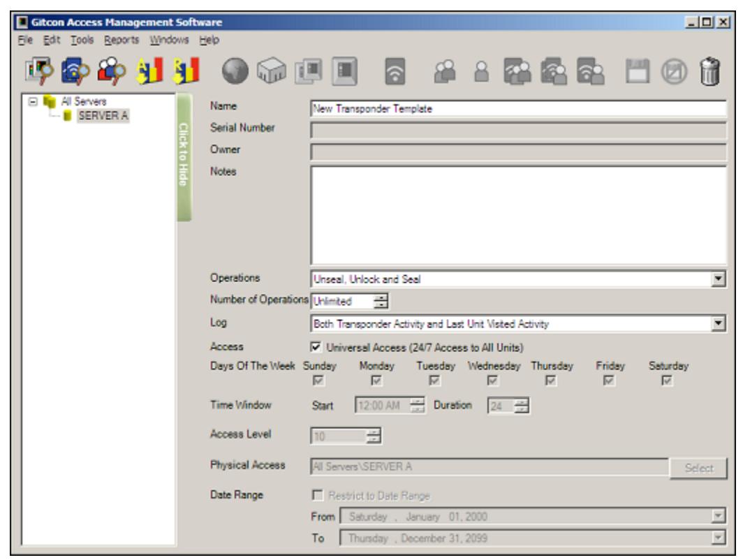
Task: Open the Log dropdown arrow
Action: [719, 323]
